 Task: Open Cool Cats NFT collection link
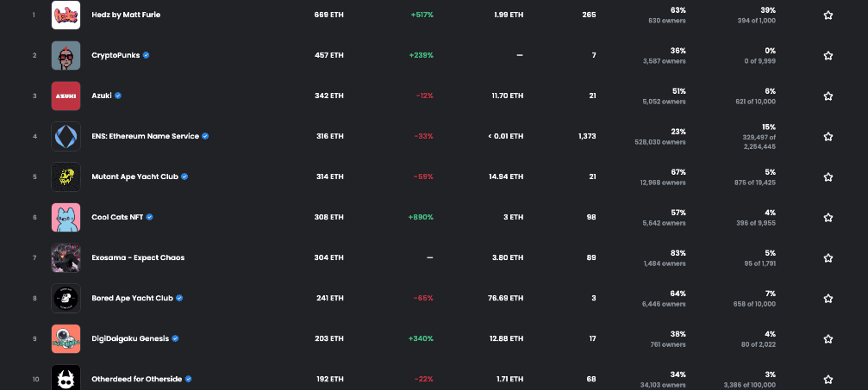click(x=118, y=217)
